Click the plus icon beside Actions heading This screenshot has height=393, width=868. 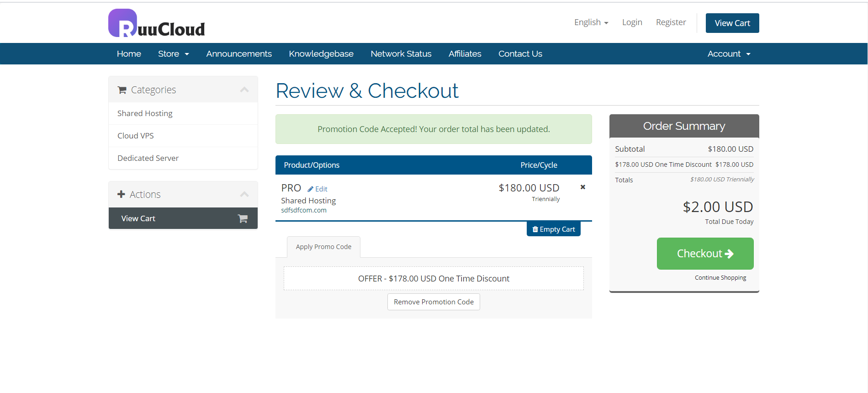121,194
